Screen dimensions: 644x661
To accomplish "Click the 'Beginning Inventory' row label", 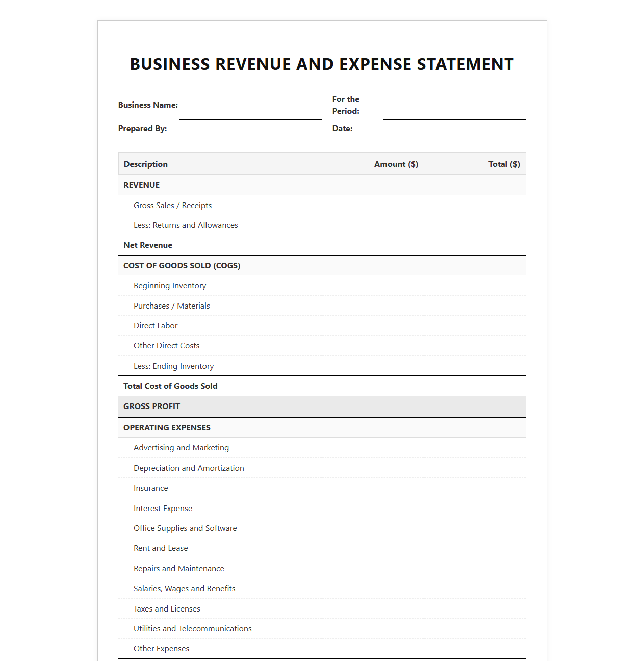I will point(170,286).
